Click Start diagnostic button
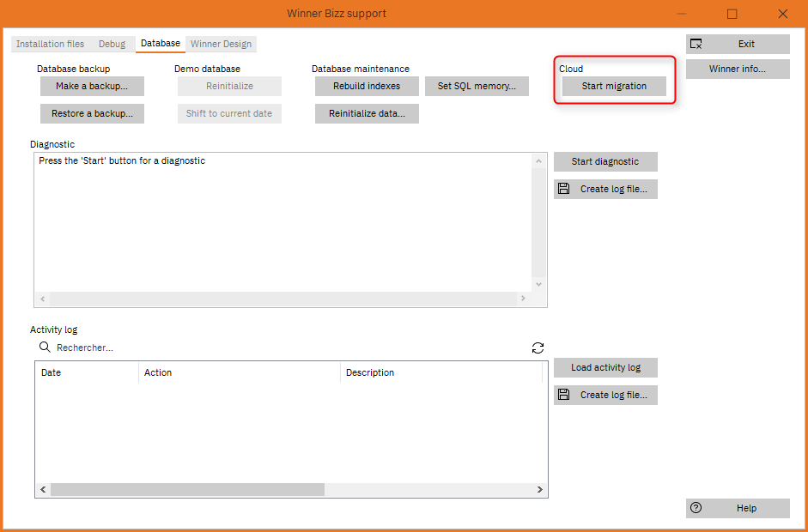This screenshot has height=532, width=808. tap(605, 161)
